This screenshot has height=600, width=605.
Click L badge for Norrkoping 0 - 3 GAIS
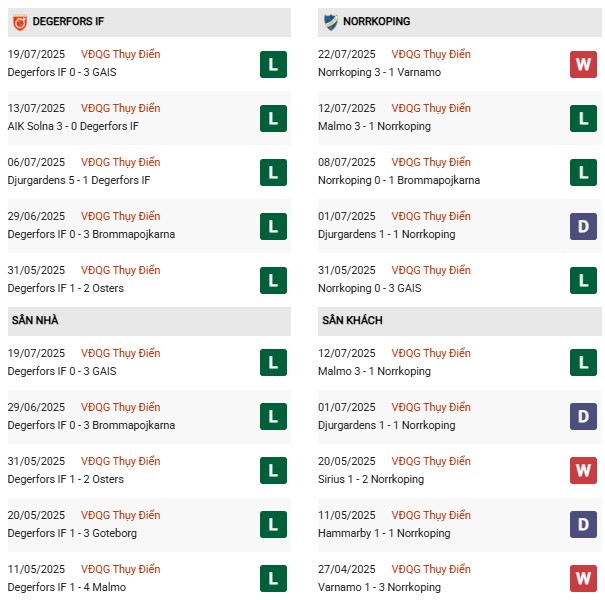click(x=583, y=280)
